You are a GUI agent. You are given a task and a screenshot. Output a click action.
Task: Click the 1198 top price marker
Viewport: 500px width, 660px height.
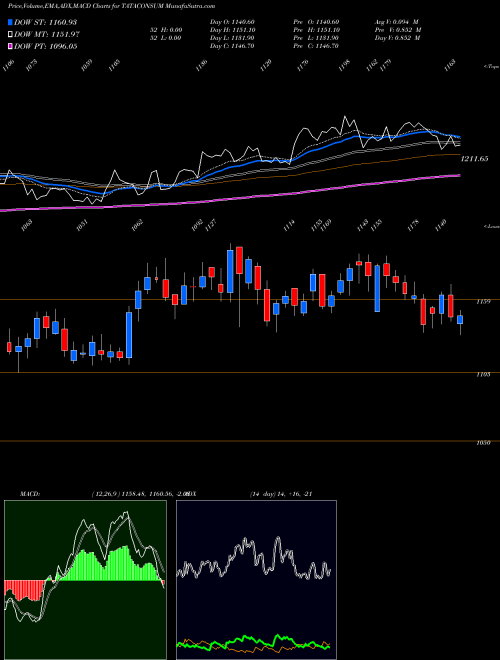(345, 65)
